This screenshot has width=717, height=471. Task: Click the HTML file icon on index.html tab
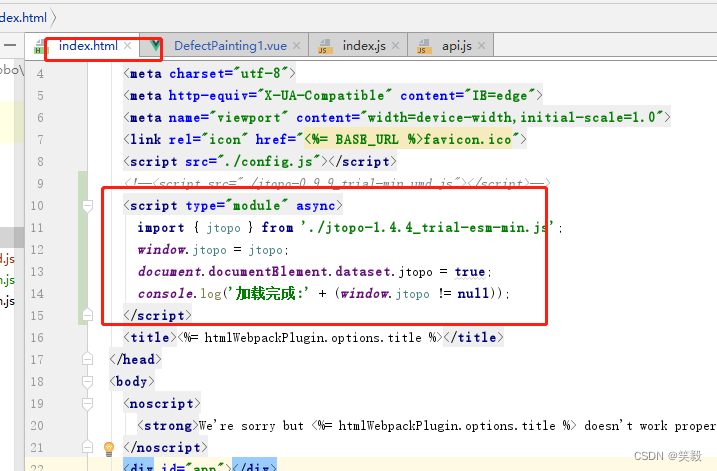coord(41,47)
